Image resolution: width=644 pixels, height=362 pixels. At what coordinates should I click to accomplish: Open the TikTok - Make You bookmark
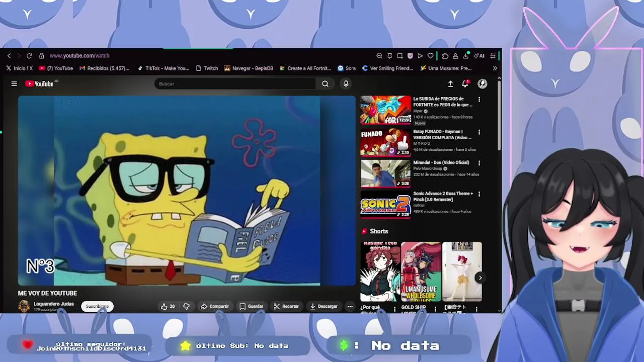point(164,68)
